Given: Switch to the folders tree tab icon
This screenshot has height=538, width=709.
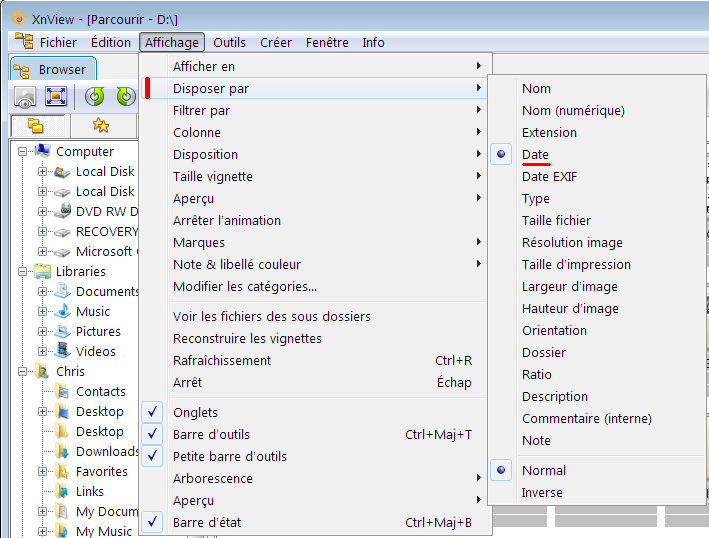Looking at the screenshot, I should click(36, 126).
